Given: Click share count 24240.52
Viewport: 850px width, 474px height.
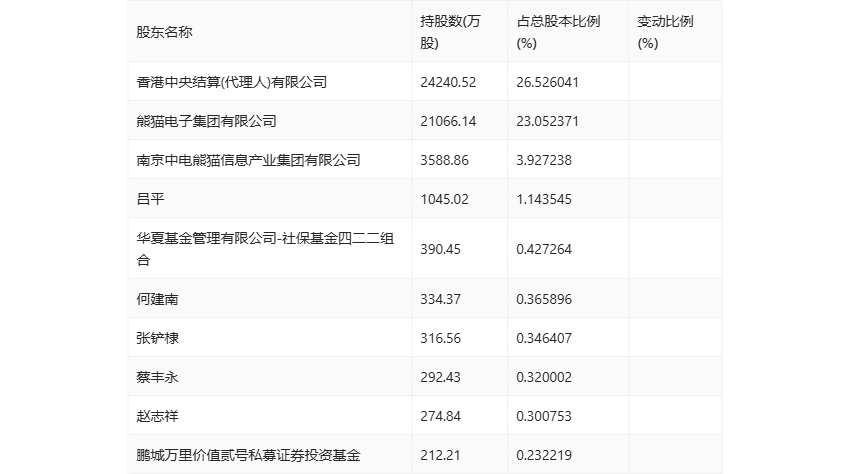Looking at the screenshot, I should [x=448, y=82].
